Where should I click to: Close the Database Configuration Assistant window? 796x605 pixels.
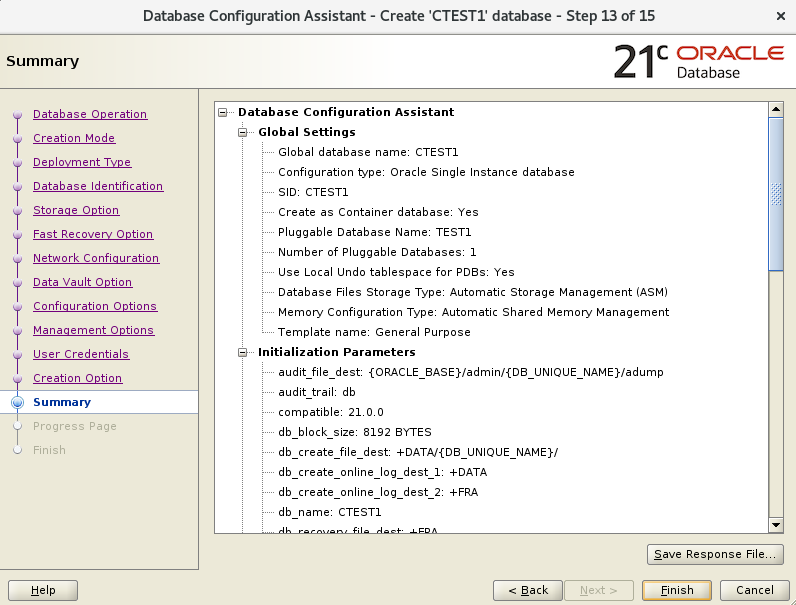(781, 16)
